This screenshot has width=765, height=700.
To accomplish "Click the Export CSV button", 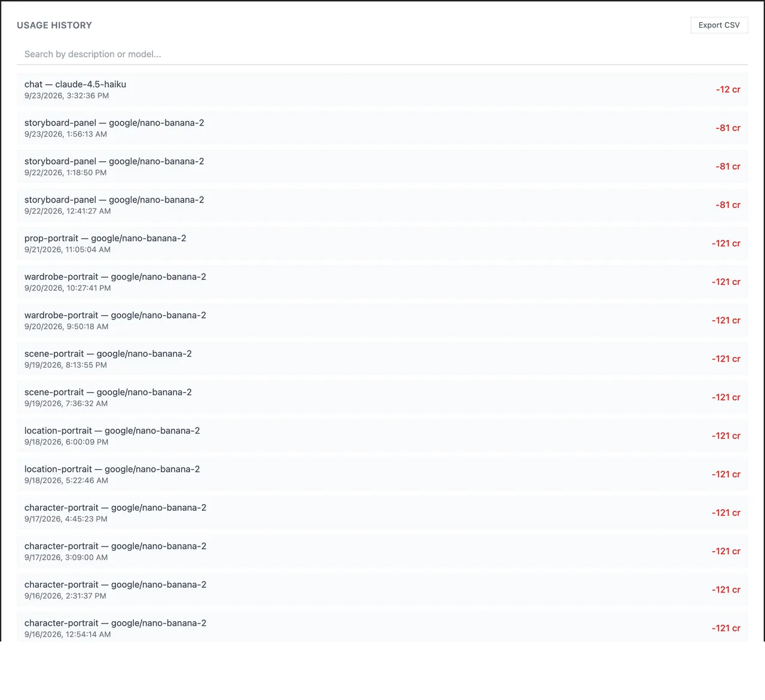I will (719, 25).
